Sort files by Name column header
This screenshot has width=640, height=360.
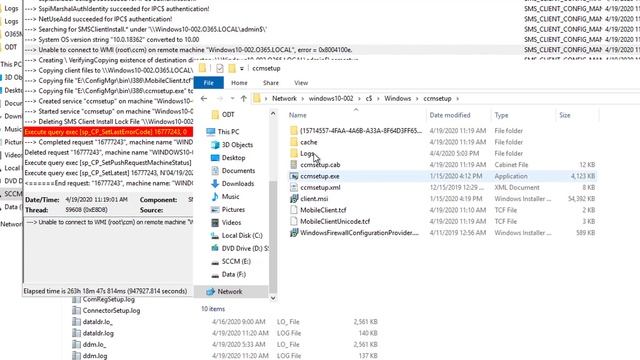coord(298,115)
